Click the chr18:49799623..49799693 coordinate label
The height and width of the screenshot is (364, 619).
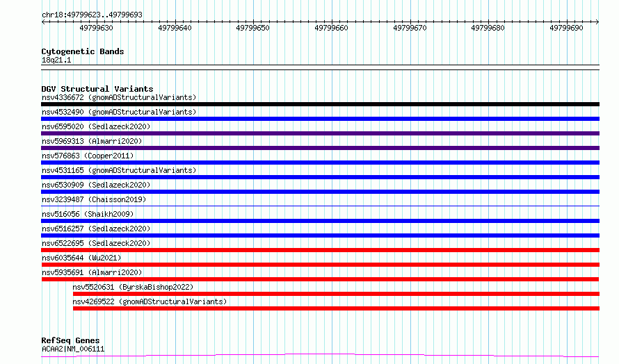coord(92,15)
